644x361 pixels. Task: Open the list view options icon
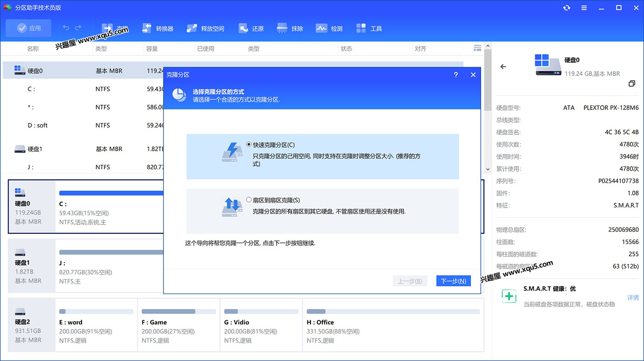(477, 48)
